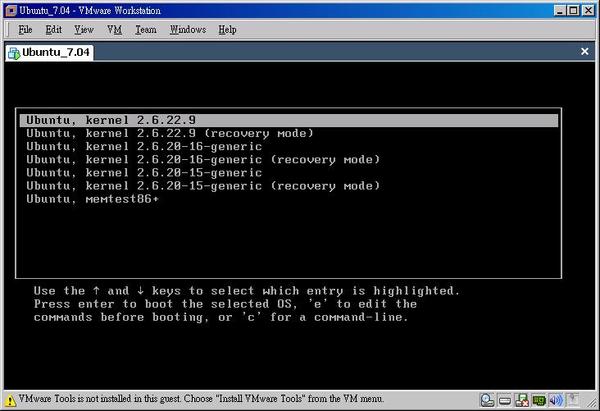Open the Help menu
The image size is (600, 411).
[227, 29]
